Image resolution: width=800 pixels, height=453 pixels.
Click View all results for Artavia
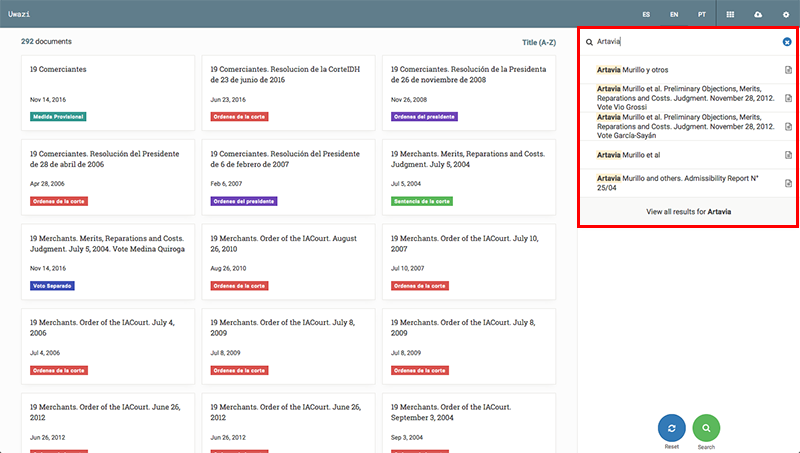(x=688, y=212)
